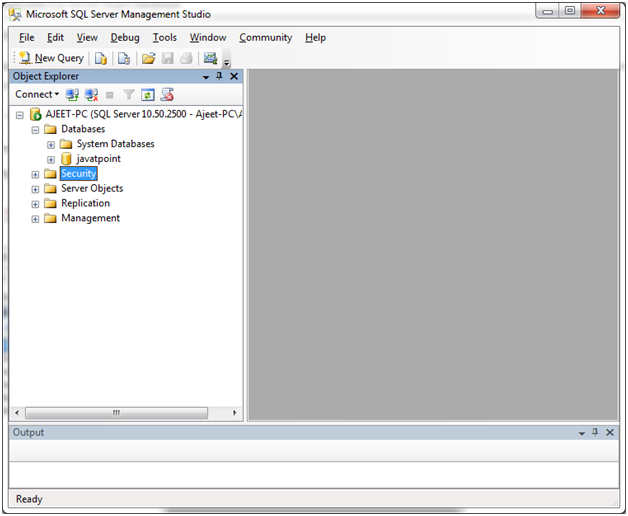Click the Save disk icon
Viewport: 628px width, 516px height.
click(x=167, y=58)
